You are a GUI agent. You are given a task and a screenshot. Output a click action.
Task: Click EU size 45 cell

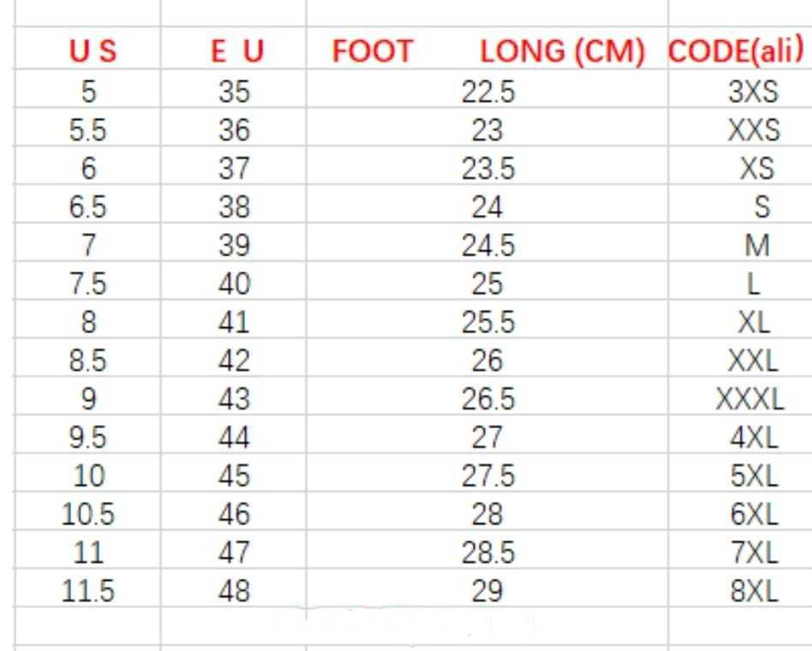(x=234, y=476)
